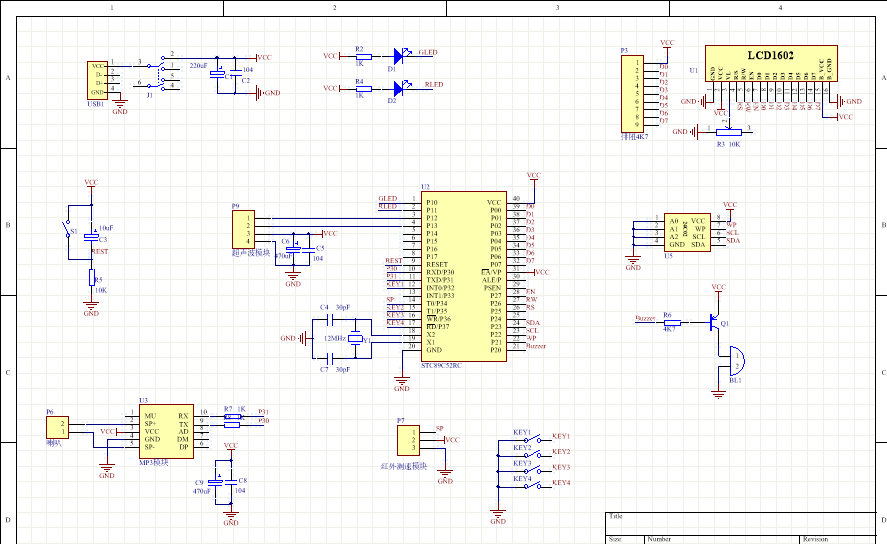Screen dimensions: 887x544
Task: Select the U5 EEPROM chip
Action: tap(687, 232)
